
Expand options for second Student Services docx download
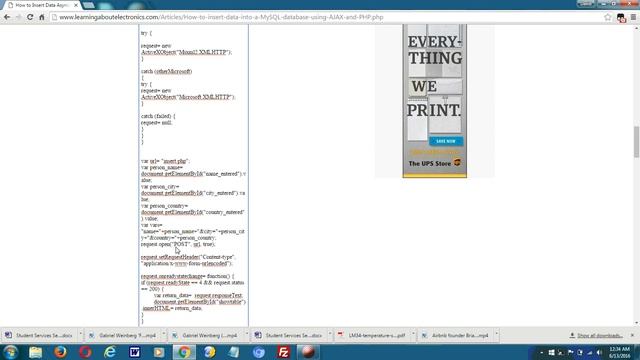click(330, 335)
